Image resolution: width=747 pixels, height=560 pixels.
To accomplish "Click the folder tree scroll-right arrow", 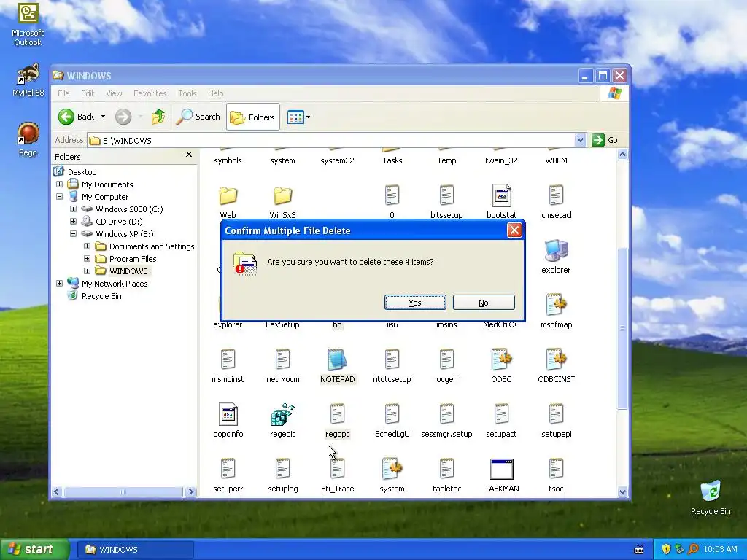I will (190, 491).
